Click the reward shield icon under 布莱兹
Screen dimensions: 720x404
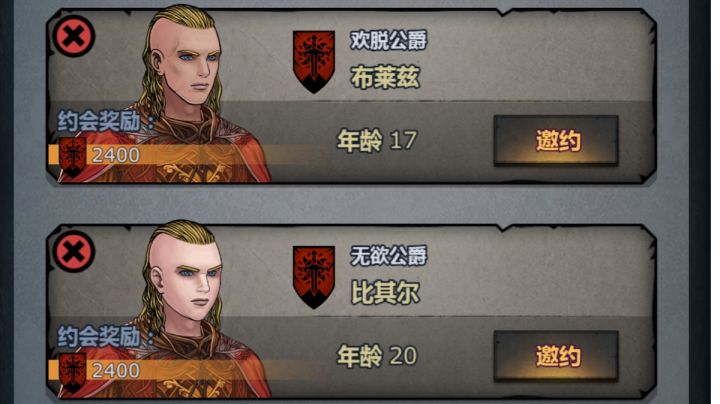[x=73, y=157]
